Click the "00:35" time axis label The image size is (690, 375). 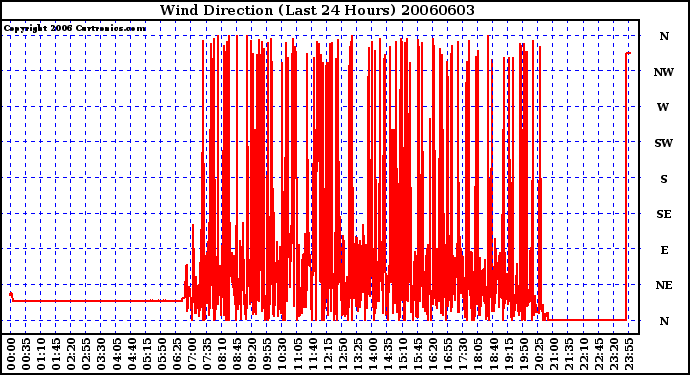[26, 354]
